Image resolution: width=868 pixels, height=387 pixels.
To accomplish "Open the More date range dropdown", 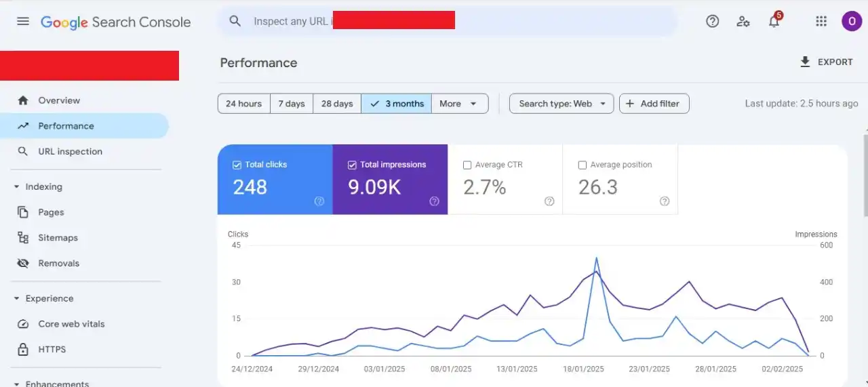I will tap(459, 104).
